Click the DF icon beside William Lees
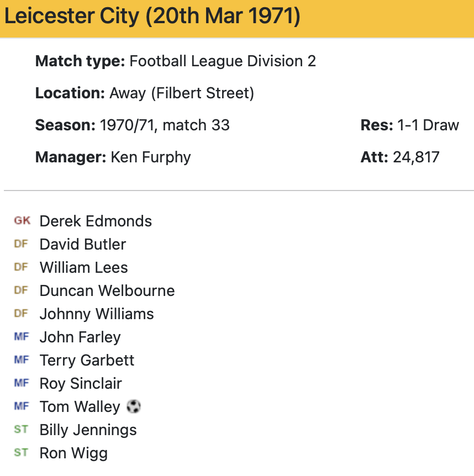 tap(21, 267)
